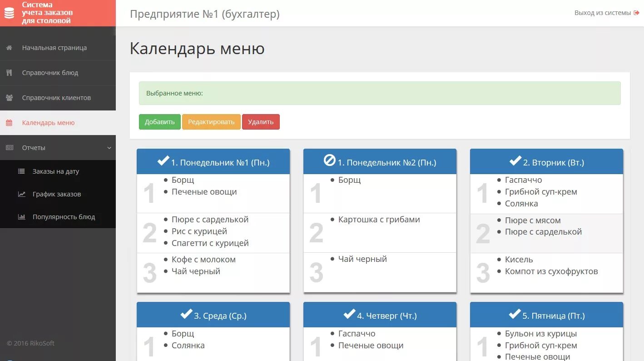Image resolution: width=644 pixels, height=361 pixels.
Task: Click the red Удалить button
Action: tap(261, 122)
